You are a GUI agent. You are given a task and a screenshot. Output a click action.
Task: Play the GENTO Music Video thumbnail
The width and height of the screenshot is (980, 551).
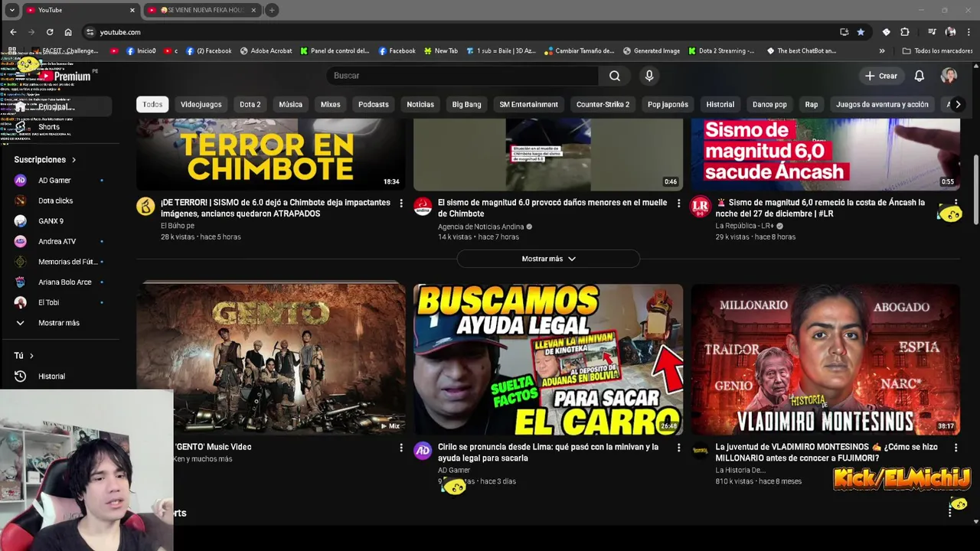coord(271,360)
